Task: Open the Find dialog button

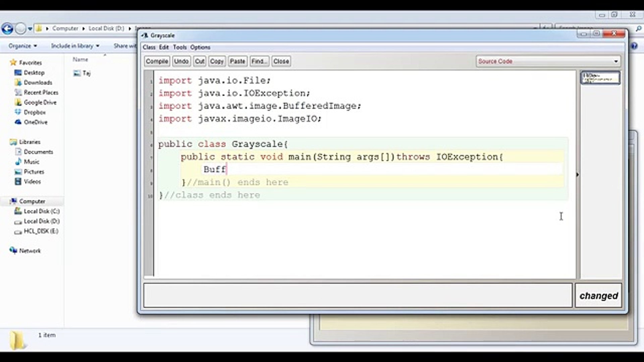Action: coord(259,61)
